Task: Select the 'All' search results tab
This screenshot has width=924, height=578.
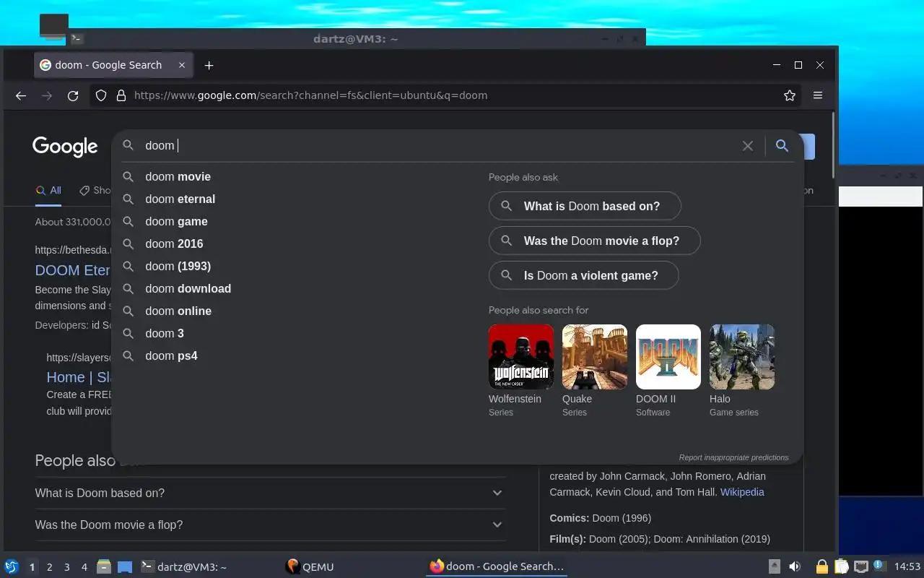Action: (48, 191)
